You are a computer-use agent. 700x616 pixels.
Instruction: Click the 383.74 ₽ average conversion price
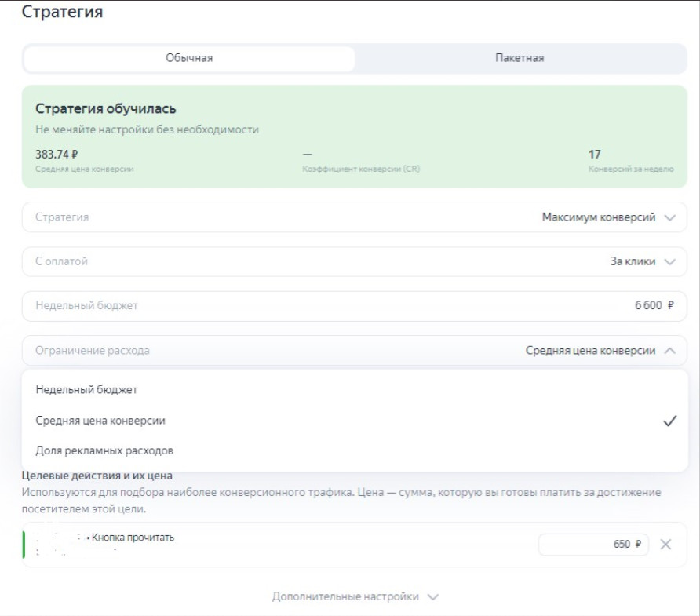(57, 155)
